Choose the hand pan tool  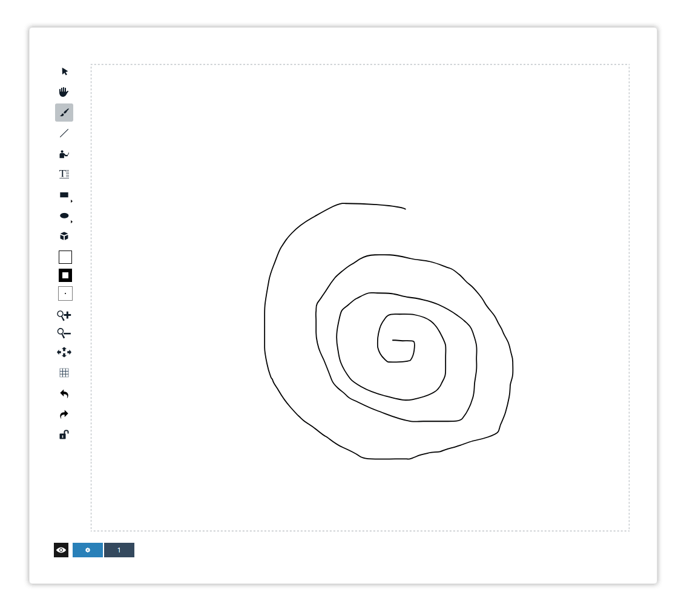tap(64, 92)
